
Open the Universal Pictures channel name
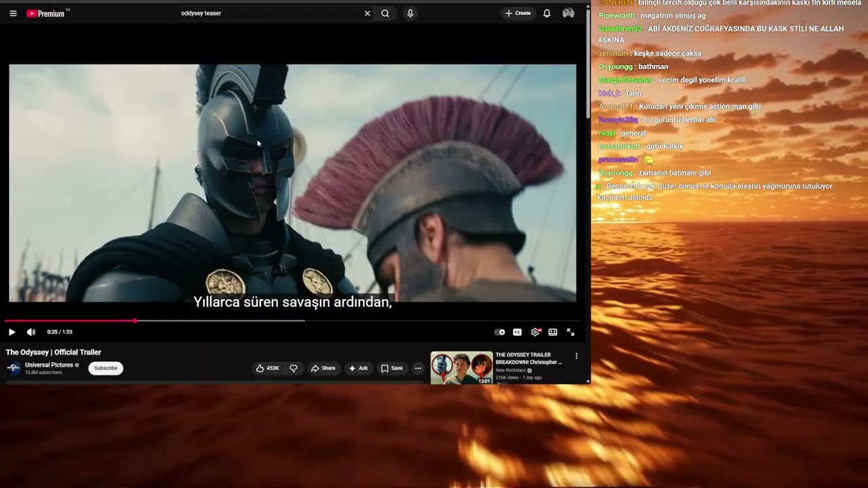tap(49, 365)
